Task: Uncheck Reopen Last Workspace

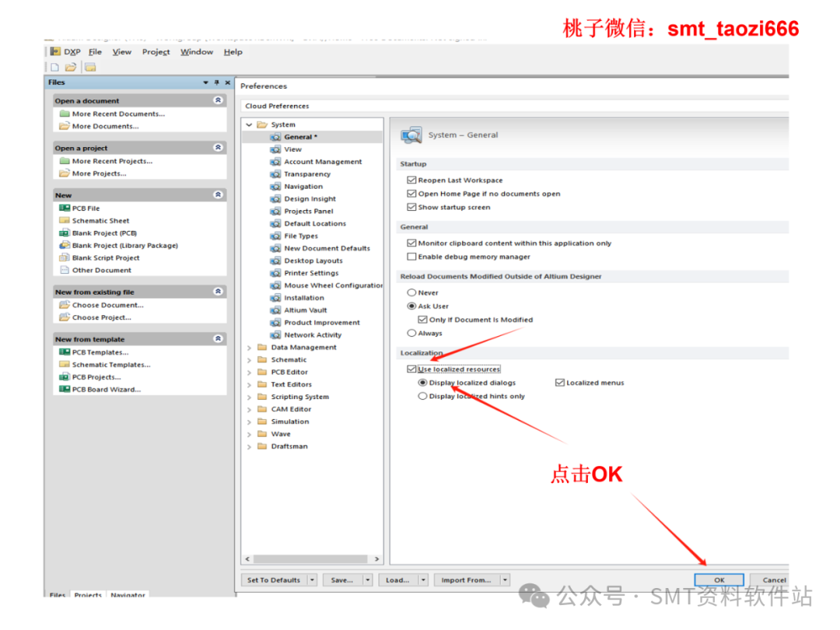Action: [411, 180]
